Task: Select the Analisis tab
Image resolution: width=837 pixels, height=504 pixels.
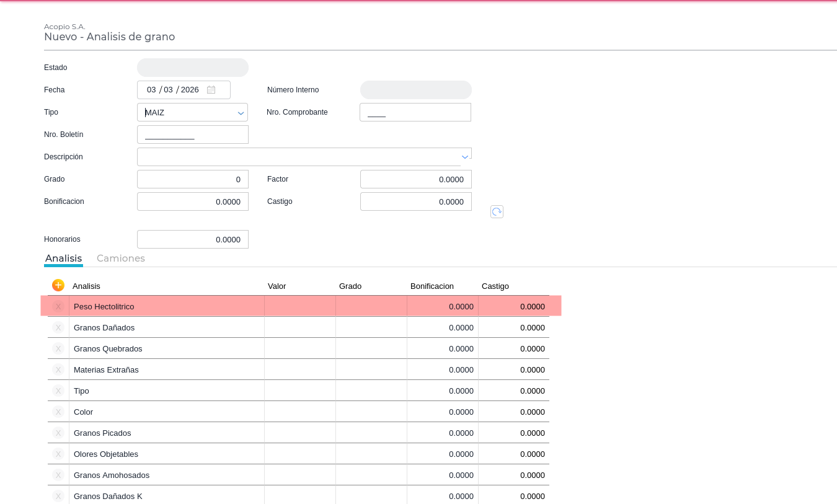Action: (63, 258)
